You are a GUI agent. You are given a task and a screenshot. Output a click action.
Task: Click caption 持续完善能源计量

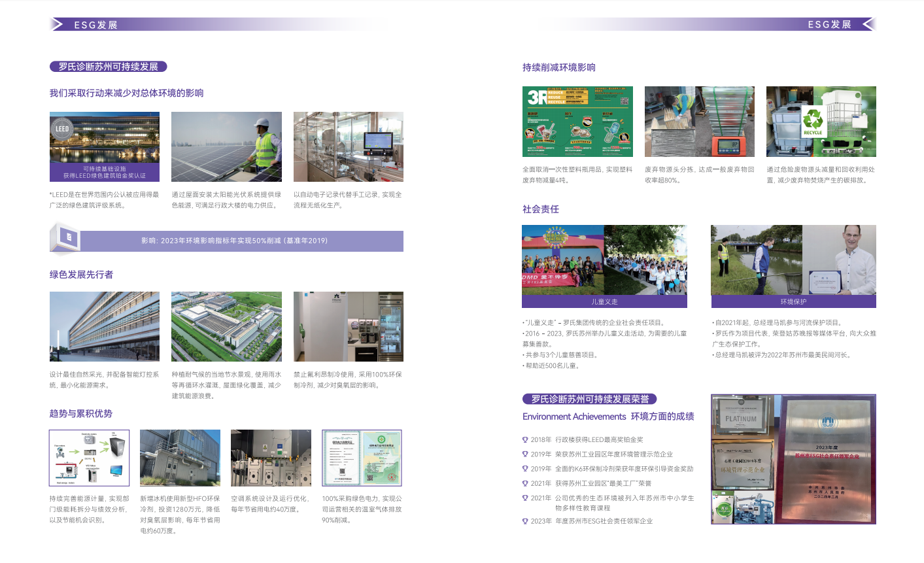(x=89, y=509)
